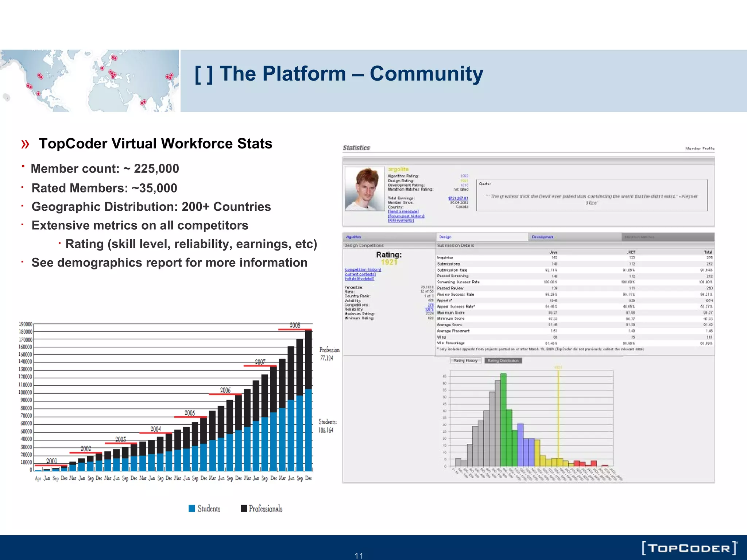Open the Forum post history link
The image size is (747, 560).
406,216
